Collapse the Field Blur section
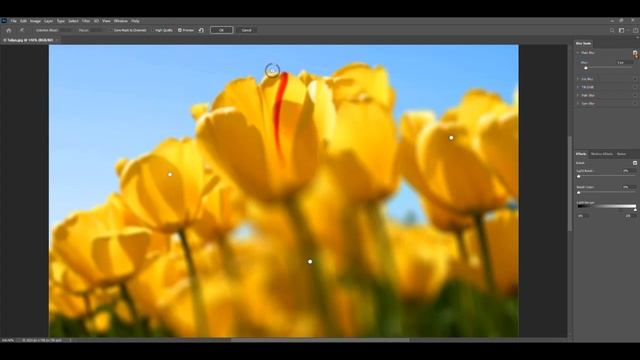The height and width of the screenshot is (360, 640). 578,53
